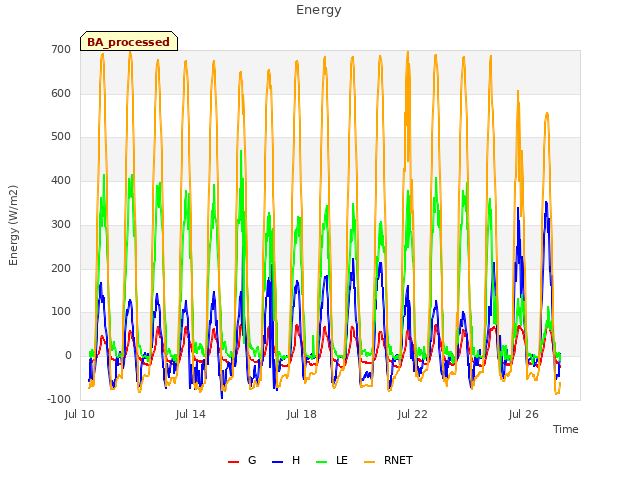Toggle the H series in the legend
Image resolution: width=640 pixels, height=480 pixels.
point(286,461)
